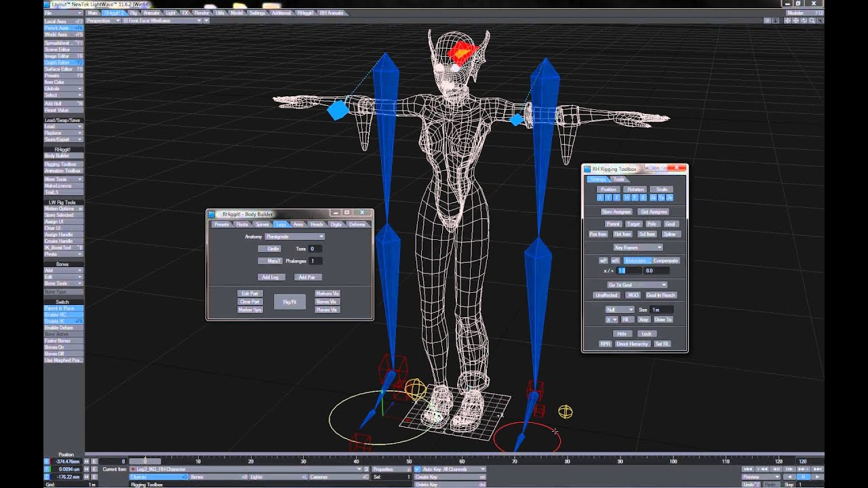Click the Add Leg button
The image size is (868, 488).
(x=270, y=277)
